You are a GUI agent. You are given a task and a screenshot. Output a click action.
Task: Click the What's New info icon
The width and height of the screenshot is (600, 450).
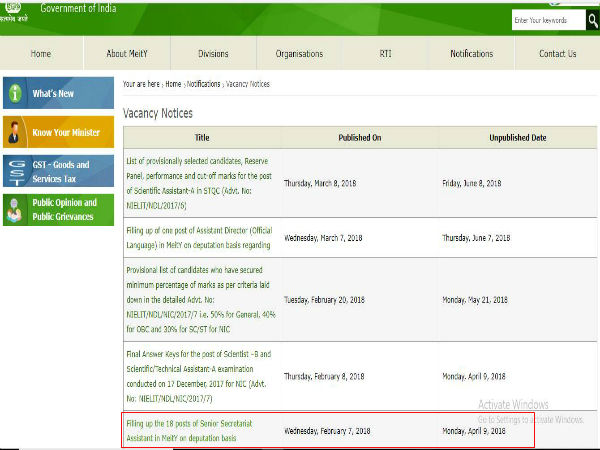pyautogui.click(x=15, y=93)
